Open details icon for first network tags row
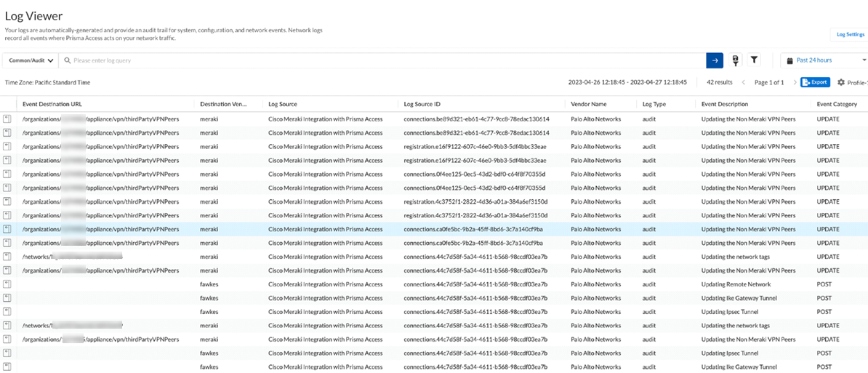Screen dimensions: 868x373 tap(7, 257)
